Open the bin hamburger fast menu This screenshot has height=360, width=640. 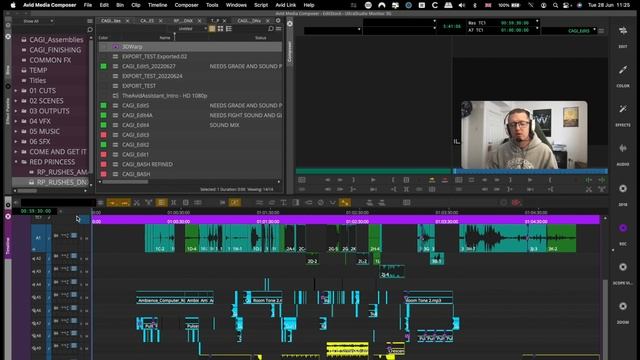click(278, 29)
